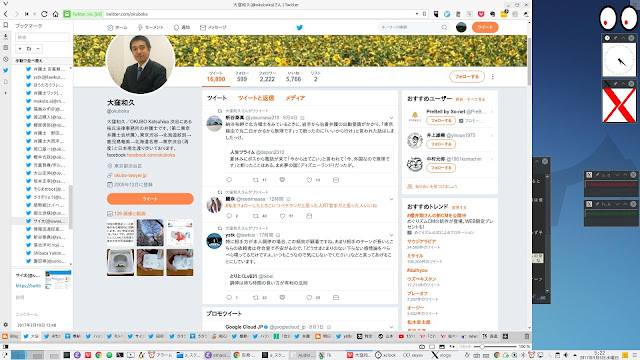This screenshot has width=640, height=360.
Task: Create new bookmark folder icon
Action: (x=29, y=49)
